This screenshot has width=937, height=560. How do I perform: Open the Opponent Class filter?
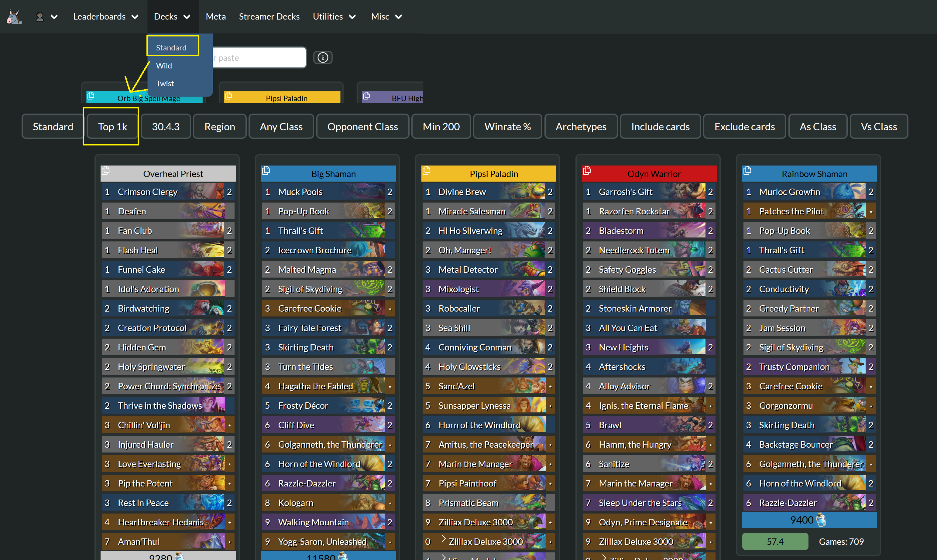362,126
